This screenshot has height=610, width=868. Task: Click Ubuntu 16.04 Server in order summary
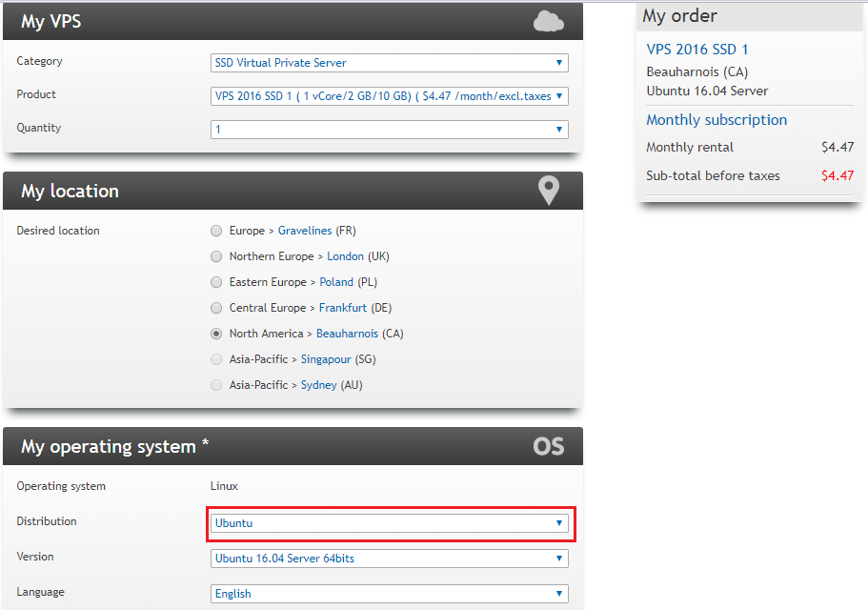pyautogui.click(x=707, y=91)
